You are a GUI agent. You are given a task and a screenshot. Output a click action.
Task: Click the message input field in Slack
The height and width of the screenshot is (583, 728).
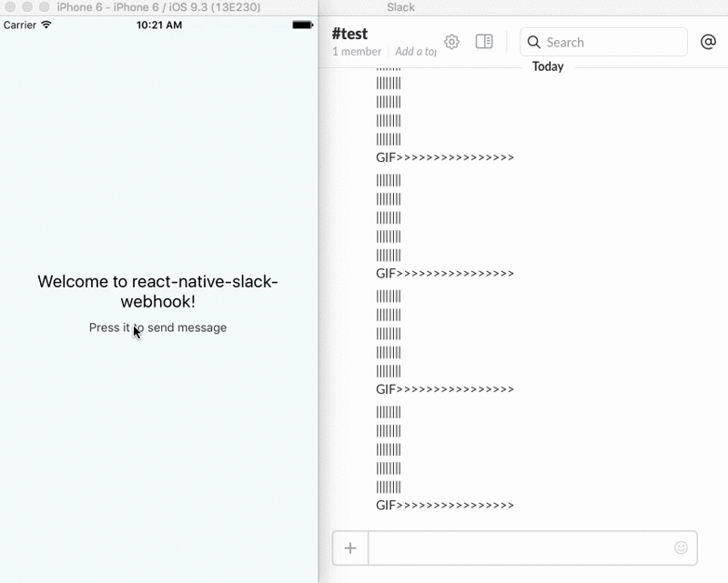tap(532, 548)
